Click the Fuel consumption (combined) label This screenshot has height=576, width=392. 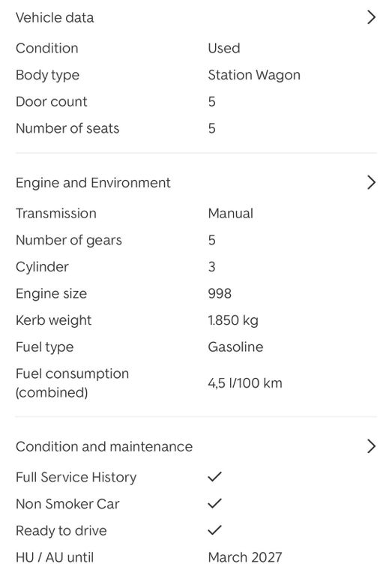[72, 382]
